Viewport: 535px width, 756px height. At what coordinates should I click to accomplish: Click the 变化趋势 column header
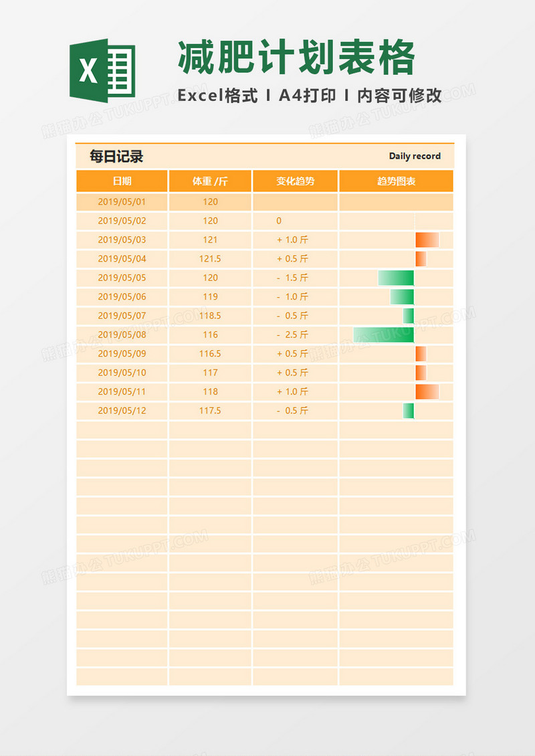click(x=296, y=181)
